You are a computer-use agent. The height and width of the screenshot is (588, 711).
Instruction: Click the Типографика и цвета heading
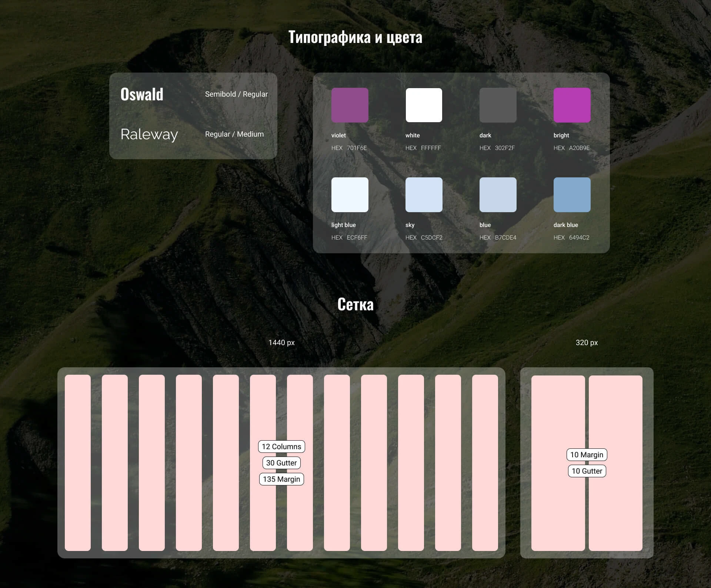pyautogui.click(x=355, y=37)
